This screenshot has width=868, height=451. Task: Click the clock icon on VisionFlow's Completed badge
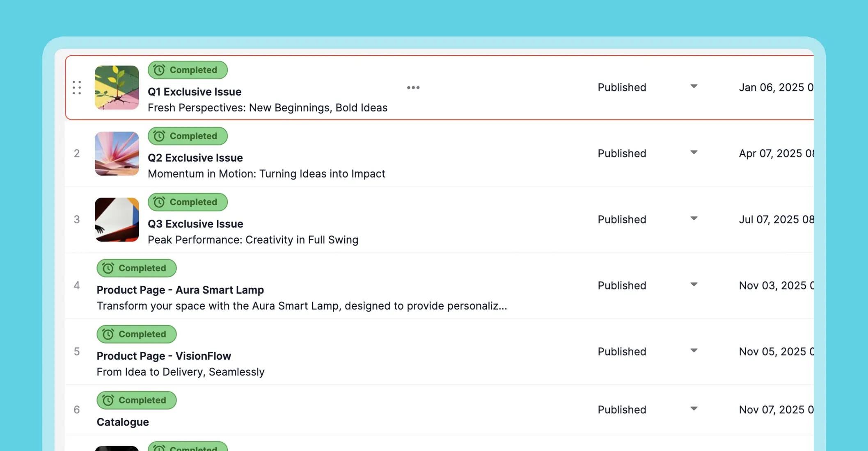[x=108, y=334]
